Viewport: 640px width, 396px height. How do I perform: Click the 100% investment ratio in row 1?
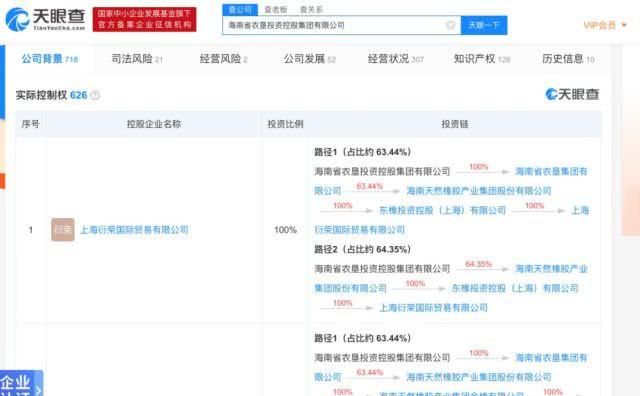pyautogui.click(x=285, y=230)
